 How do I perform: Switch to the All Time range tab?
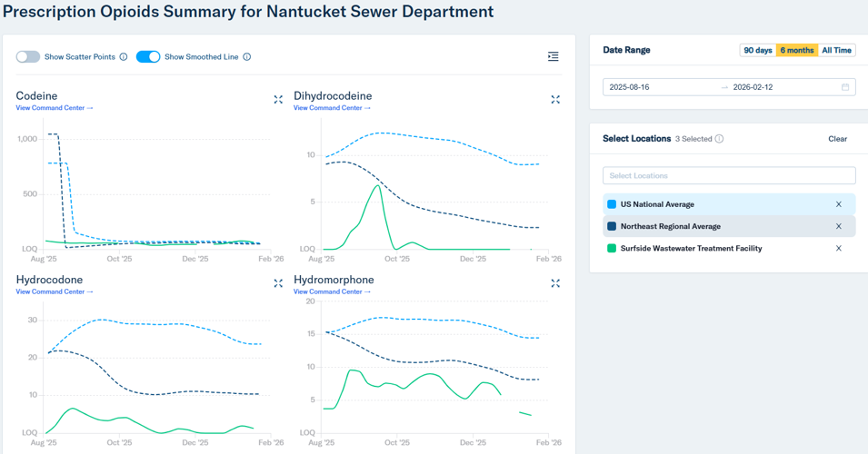836,50
